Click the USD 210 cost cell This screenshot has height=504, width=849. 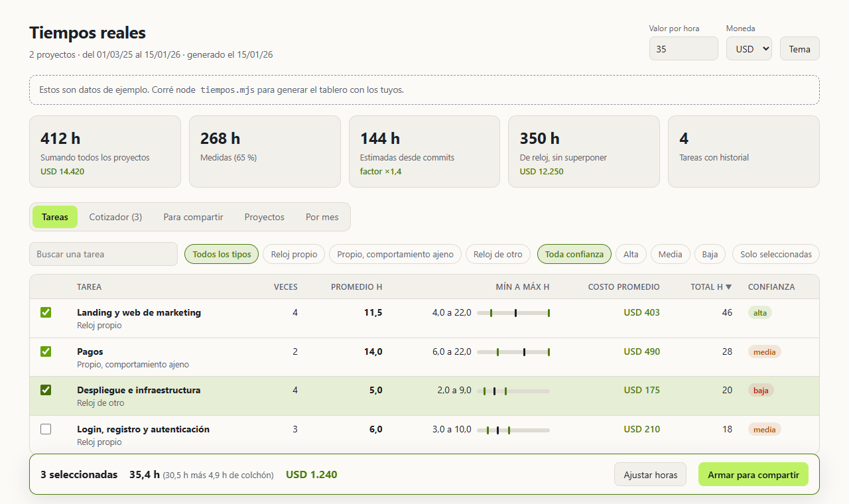coord(641,429)
